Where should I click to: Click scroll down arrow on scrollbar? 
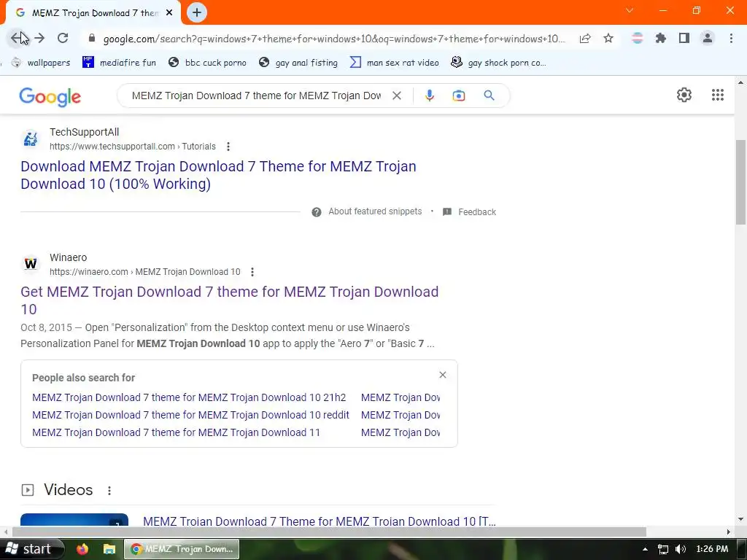click(740, 519)
